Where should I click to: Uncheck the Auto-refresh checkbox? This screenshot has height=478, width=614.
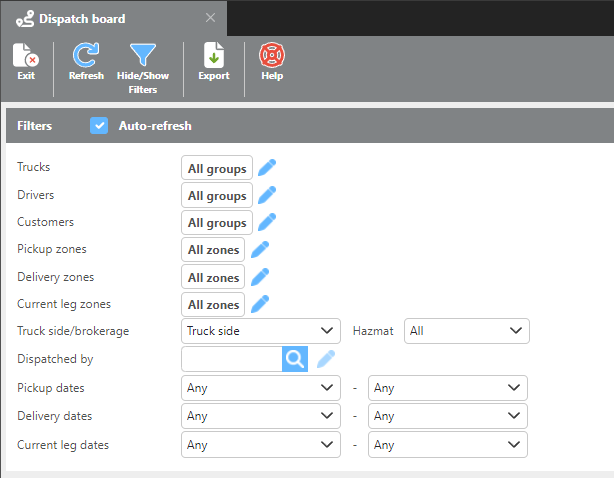click(99, 126)
